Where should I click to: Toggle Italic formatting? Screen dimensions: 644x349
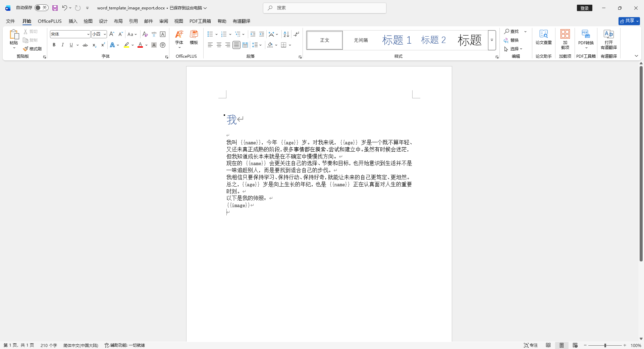[62, 45]
